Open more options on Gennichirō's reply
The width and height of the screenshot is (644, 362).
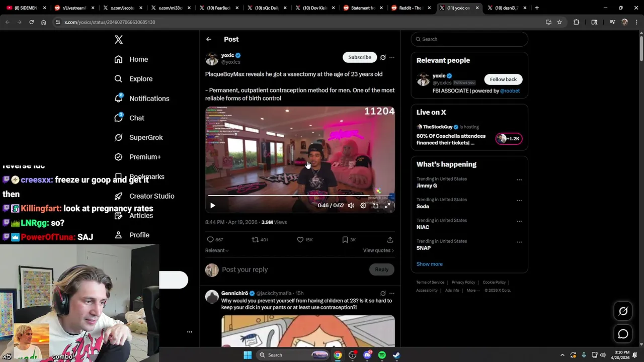[x=392, y=293]
